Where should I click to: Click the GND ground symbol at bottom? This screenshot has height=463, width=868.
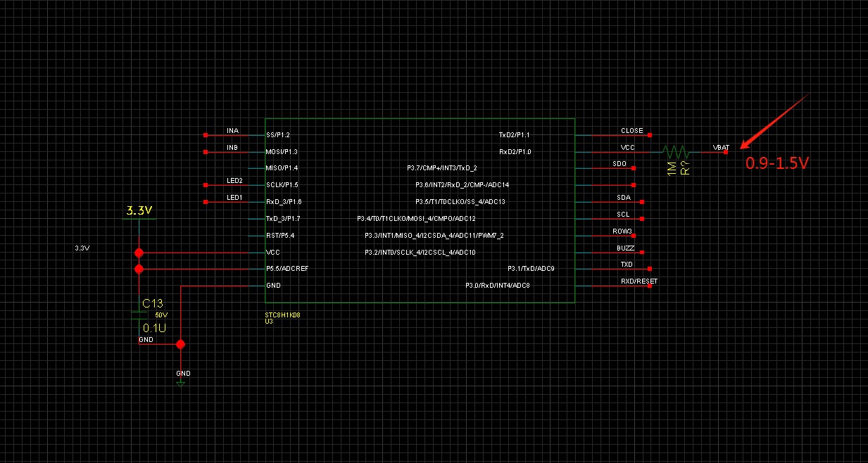(181, 383)
